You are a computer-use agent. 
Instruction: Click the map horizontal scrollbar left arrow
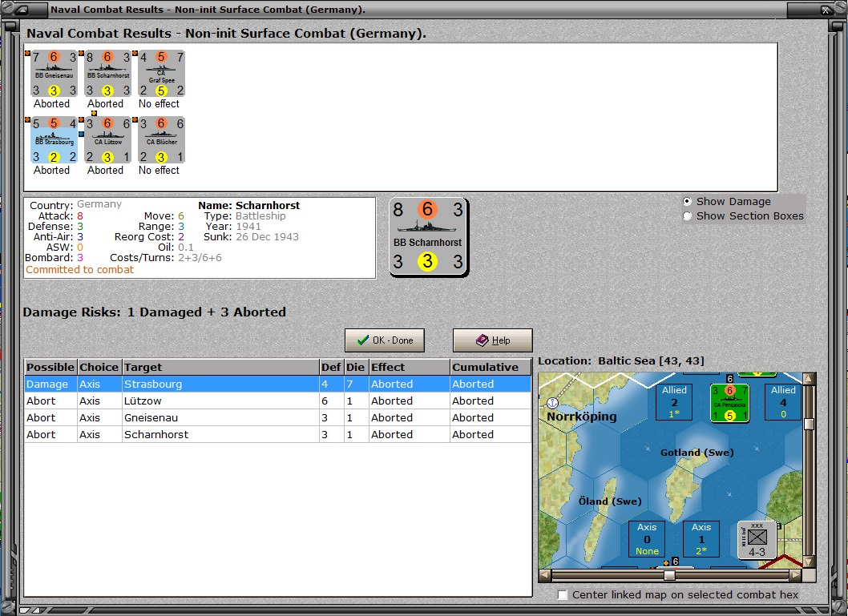(545, 575)
